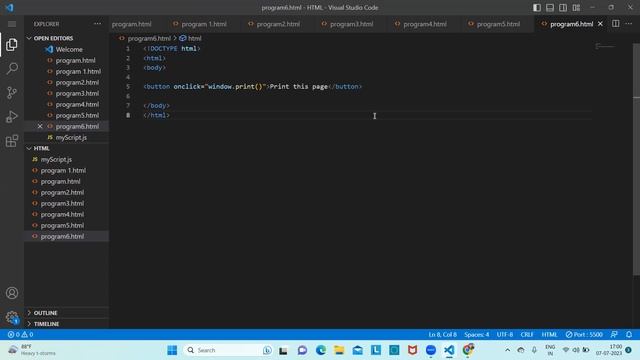The image size is (640, 360).
Task: Click the feedback icon in status bar
Action: (x=614, y=334)
